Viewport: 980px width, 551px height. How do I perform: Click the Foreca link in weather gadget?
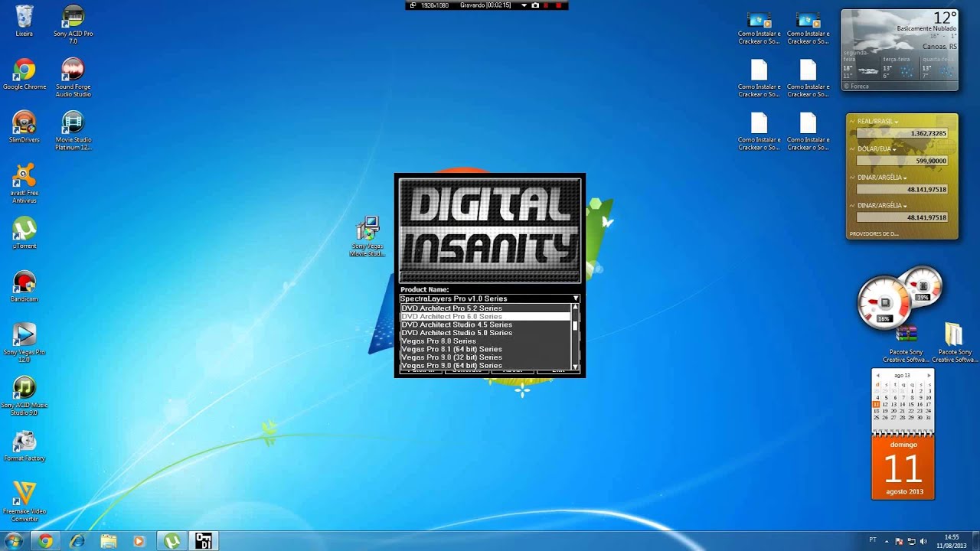(x=856, y=86)
